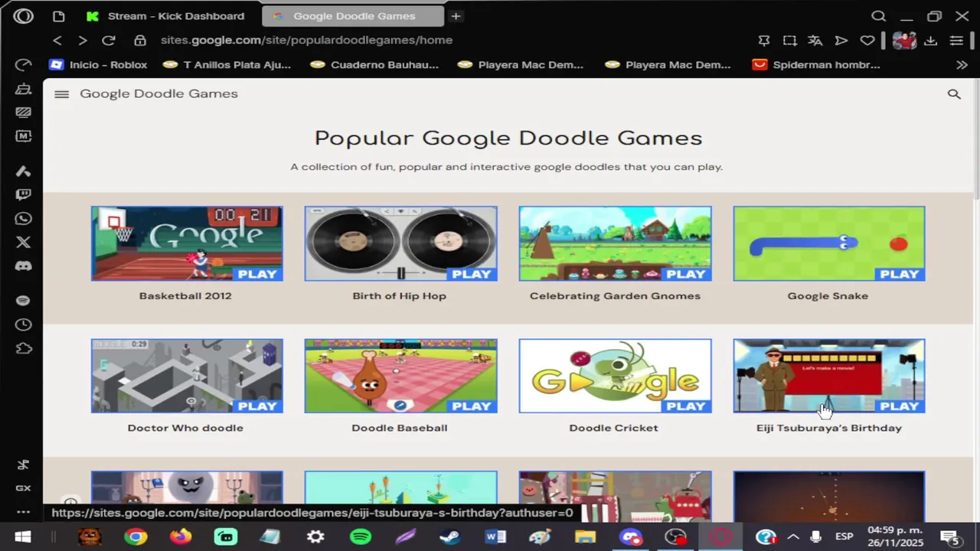Bookmark page with the heart icon
Image resolution: width=980 pixels, height=551 pixels.
[867, 41]
